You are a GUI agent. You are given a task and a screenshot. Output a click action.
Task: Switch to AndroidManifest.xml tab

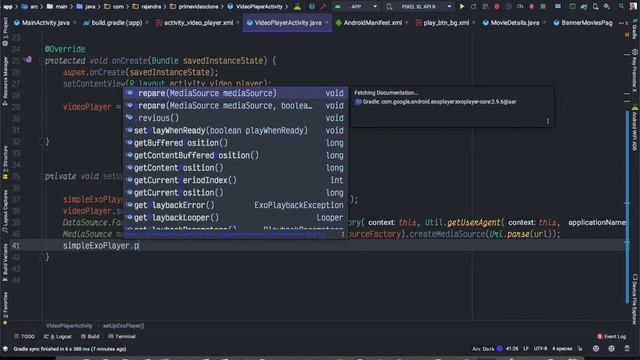coord(373,23)
